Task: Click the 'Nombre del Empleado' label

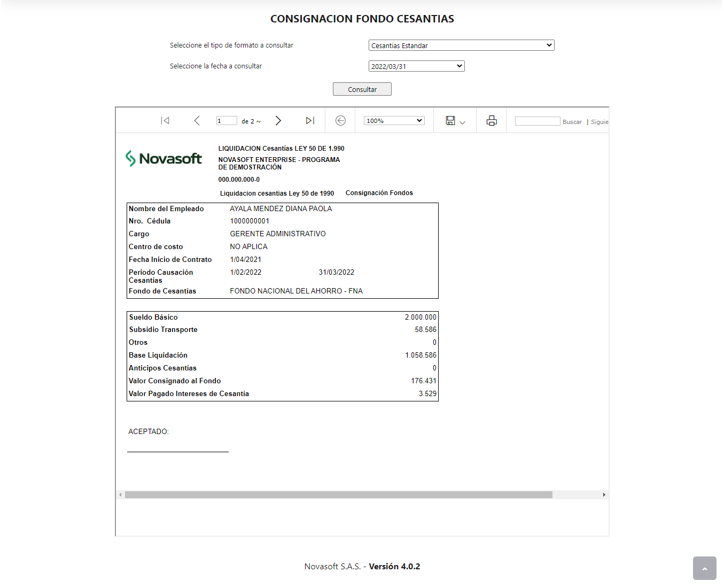Action: (x=166, y=208)
